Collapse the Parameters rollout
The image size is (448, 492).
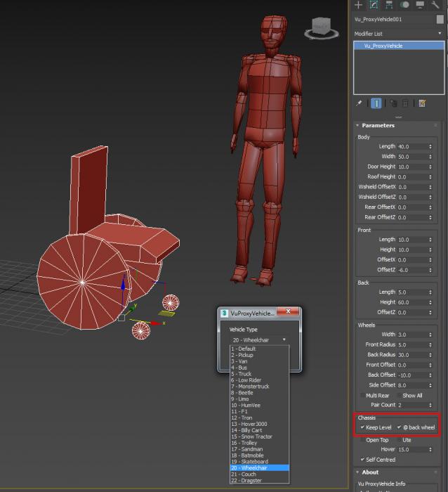378,125
